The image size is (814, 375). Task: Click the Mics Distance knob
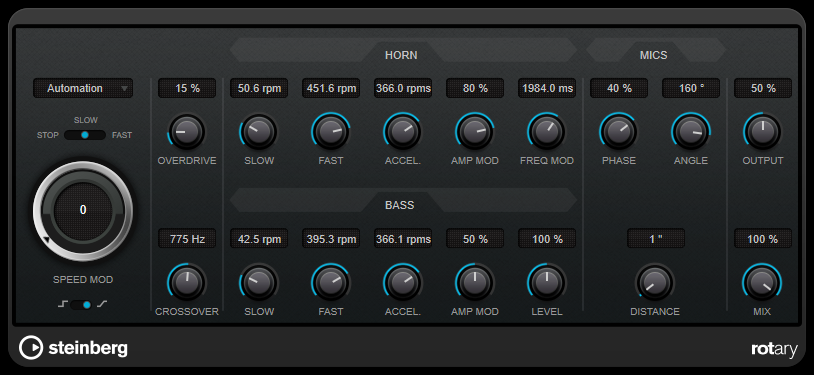coord(655,283)
